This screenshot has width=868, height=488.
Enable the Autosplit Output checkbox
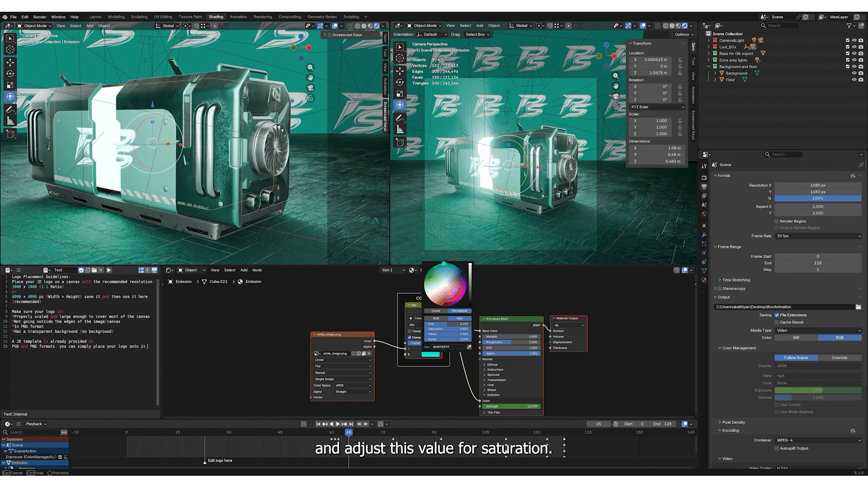pyautogui.click(x=777, y=448)
